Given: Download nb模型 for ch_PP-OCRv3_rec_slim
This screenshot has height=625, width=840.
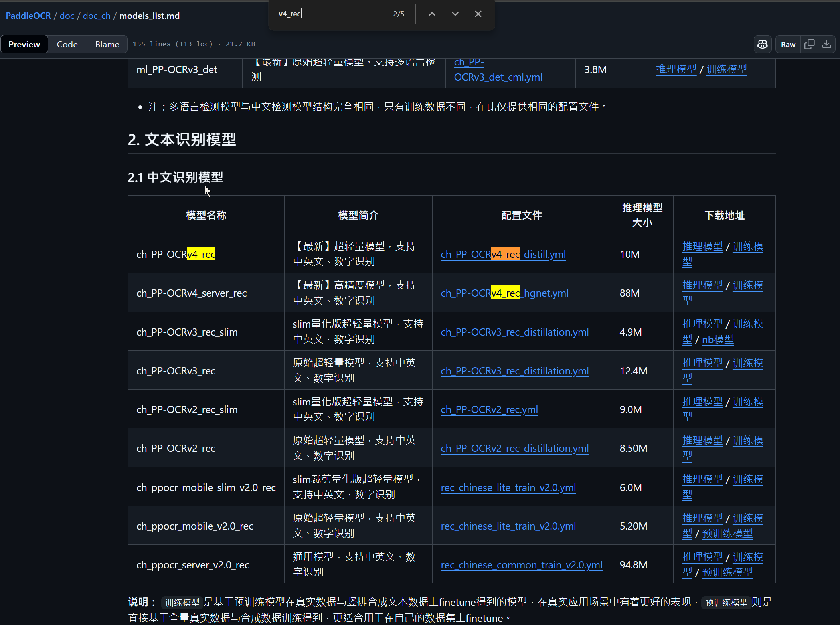Looking at the screenshot, I should pyautogui.click(x=718, y=339).
